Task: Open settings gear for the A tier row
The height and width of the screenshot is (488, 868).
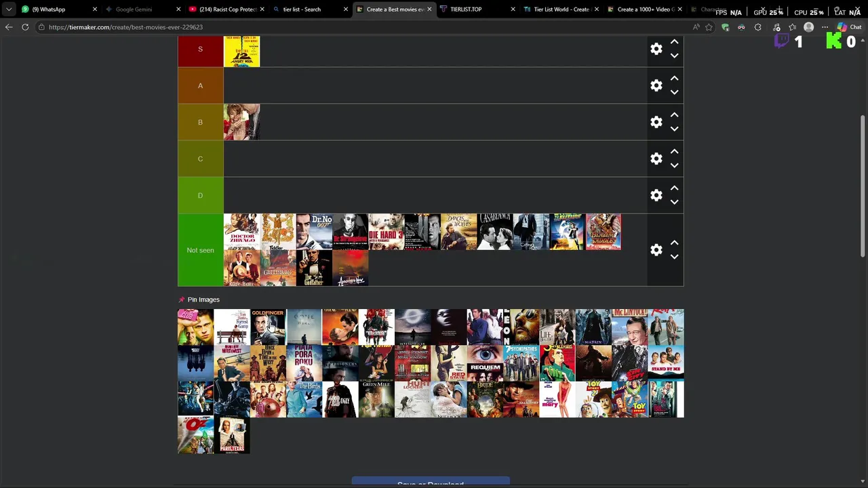Action: [x=656, y=85]
